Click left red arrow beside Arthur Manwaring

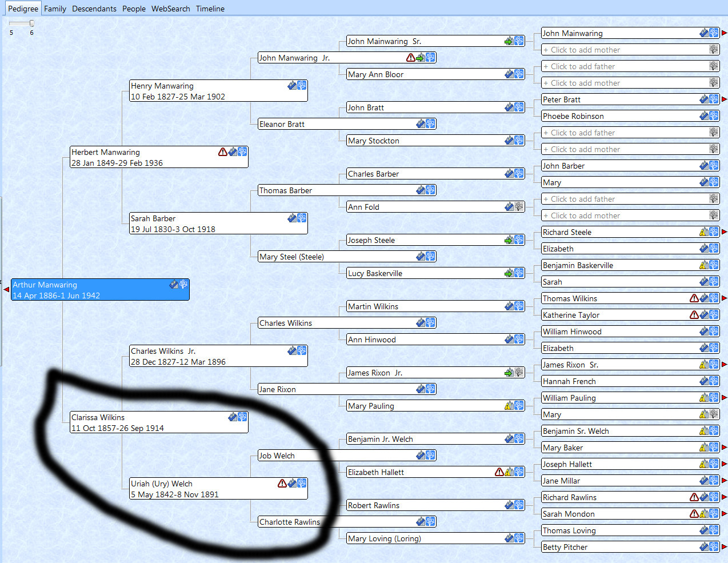(6, 290)
